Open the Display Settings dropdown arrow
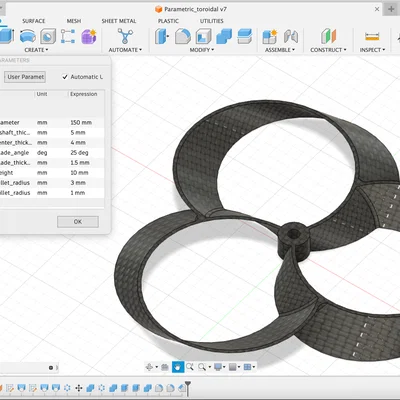The image size is (400, 400). (x=224, y=367)
